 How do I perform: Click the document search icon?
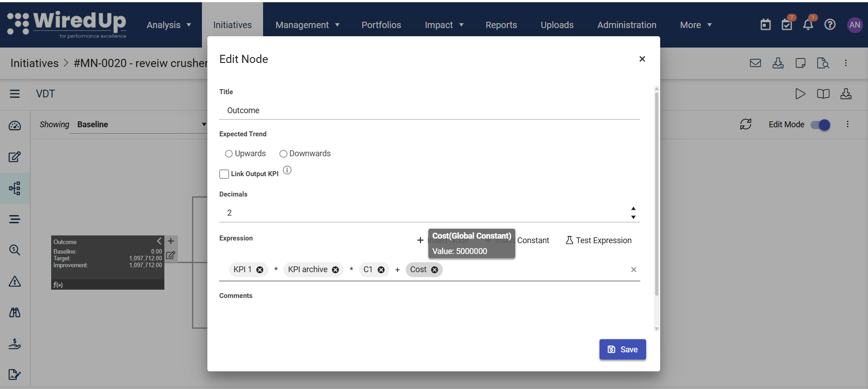tap(823, 63)
